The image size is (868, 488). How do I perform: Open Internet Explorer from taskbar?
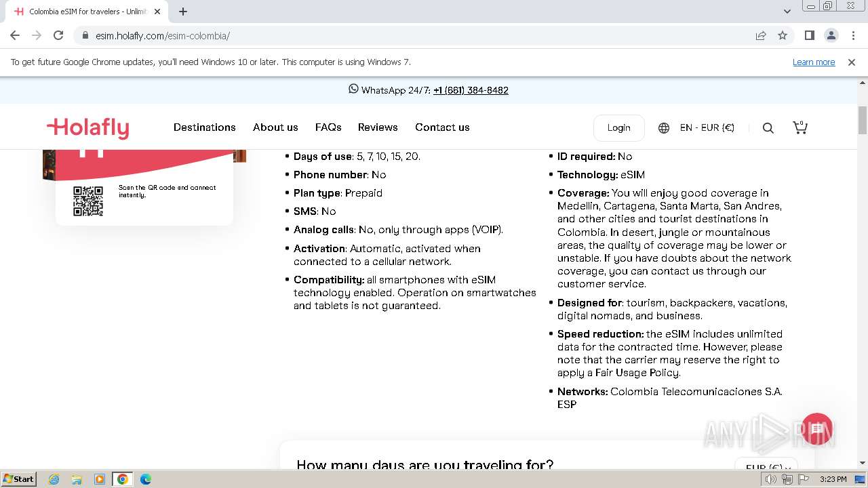coord(54,479)
